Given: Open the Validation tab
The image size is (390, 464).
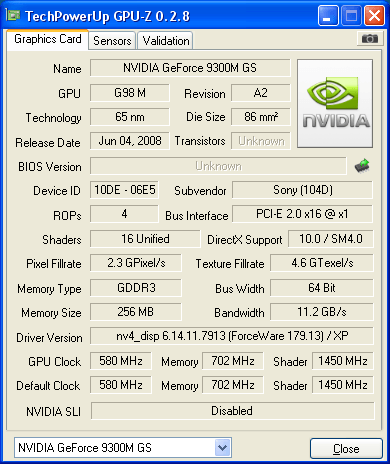Looking at the screenshot, I should (166, 41).
